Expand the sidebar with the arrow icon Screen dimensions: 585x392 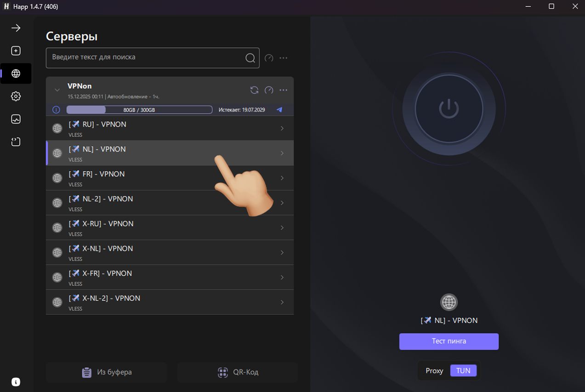[16, 28]
